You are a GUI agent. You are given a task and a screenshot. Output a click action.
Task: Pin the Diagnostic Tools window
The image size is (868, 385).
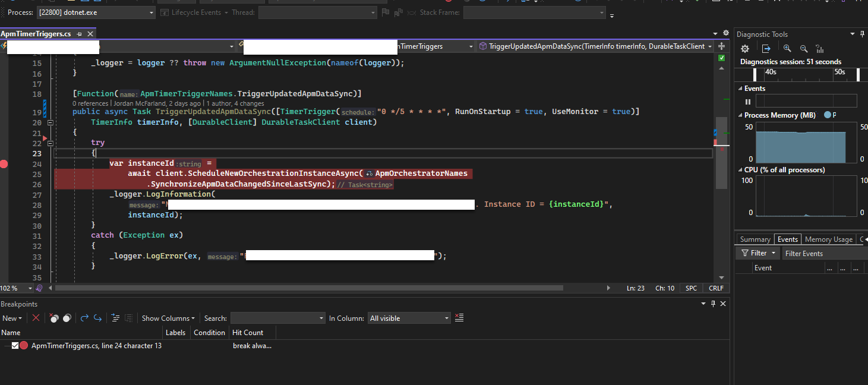[x=861, y=34]
